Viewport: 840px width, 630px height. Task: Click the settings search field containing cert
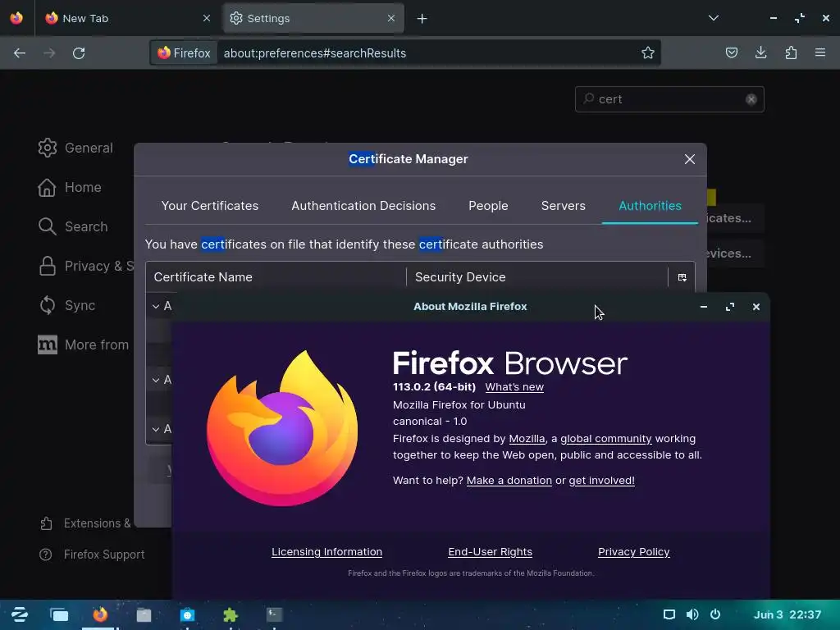click(669, 99)
